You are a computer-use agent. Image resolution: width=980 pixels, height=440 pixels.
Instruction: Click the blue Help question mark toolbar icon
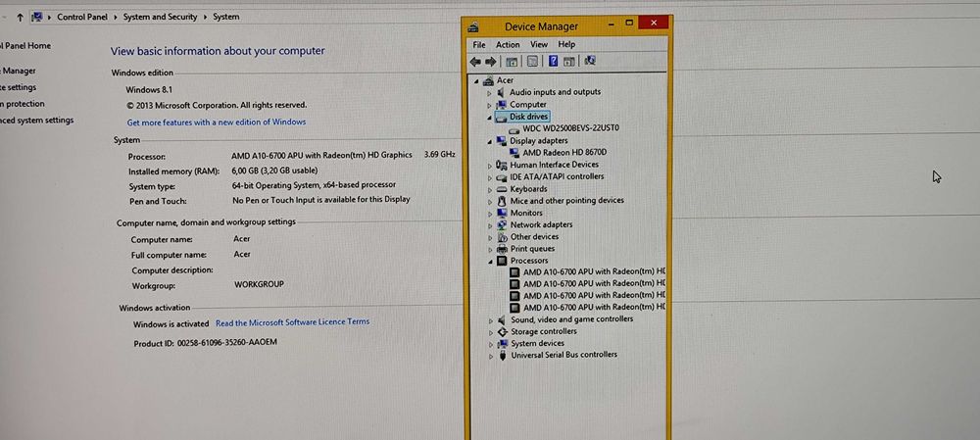click(x=553, y=61)
